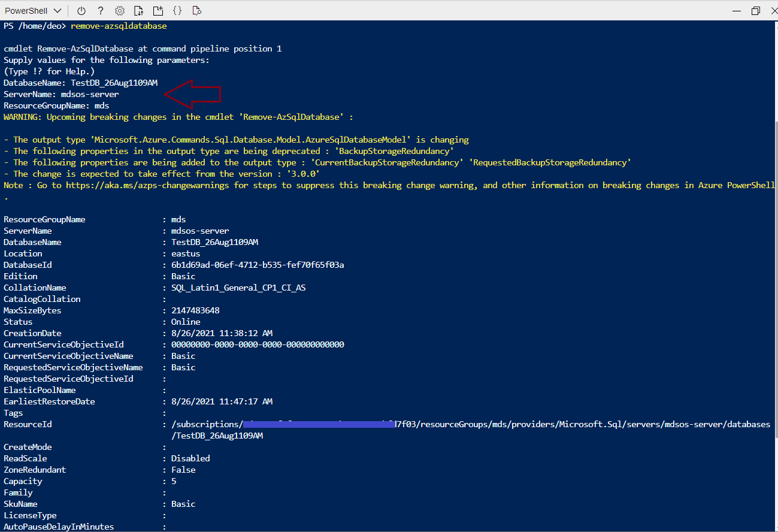Screen dimensions: 778x532
Task: Click the 'AzureSqlDatabaseModel' is changing line
Action: point(236,140)
